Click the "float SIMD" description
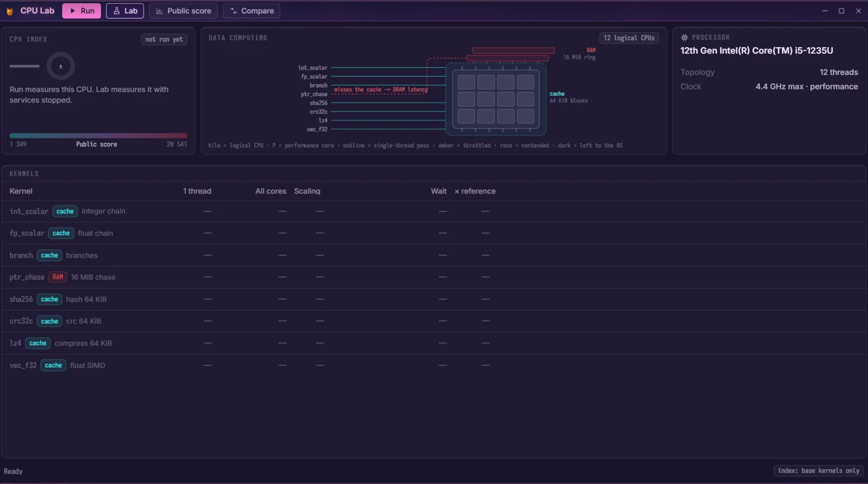 (87, 365)
